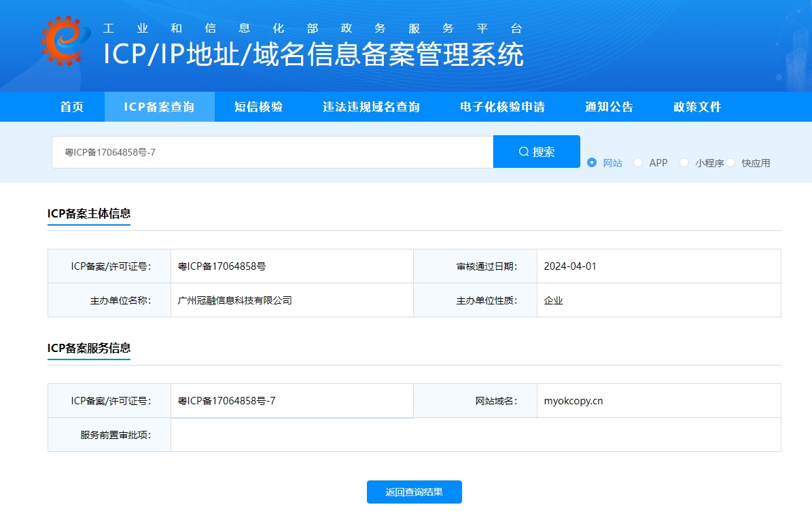Open the 电子化核验申请 page
The width and height of the screenshot is (812, 528).
[x=503, y=106]
